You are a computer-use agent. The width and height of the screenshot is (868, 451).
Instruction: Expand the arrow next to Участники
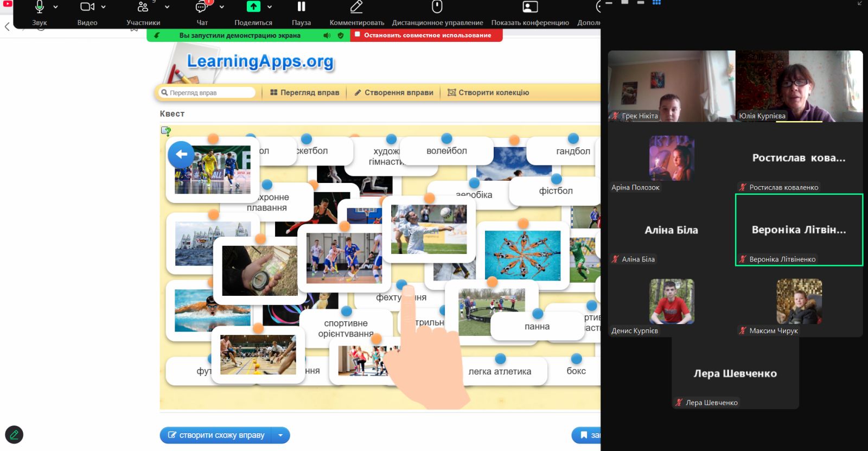pos(167,8)
